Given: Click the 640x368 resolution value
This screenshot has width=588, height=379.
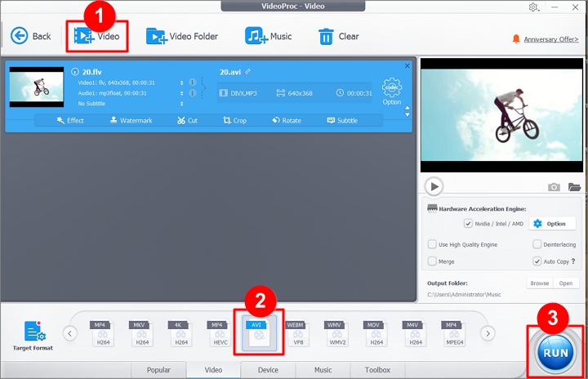Looking at the screenshot, I should point(294,93).
